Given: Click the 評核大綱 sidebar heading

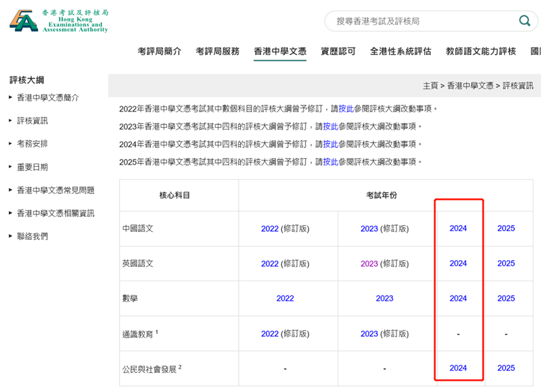Looking at the screenshot, I should click(27, 80).
